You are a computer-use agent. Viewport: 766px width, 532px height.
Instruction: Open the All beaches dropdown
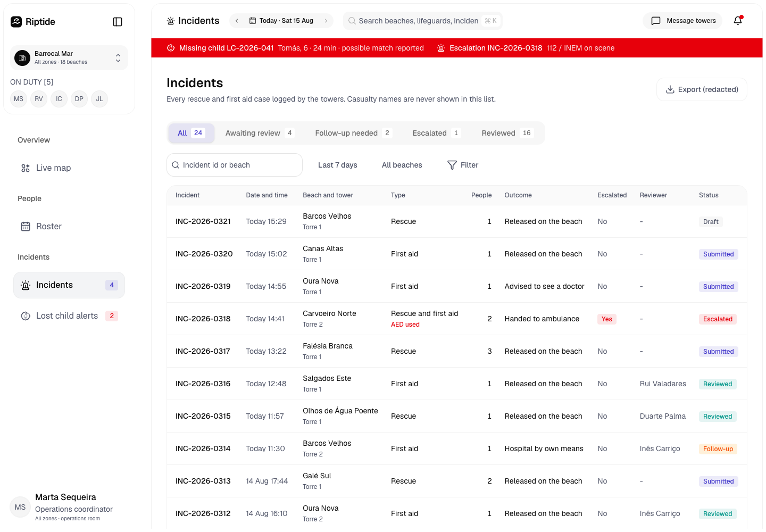click(402, 165)
